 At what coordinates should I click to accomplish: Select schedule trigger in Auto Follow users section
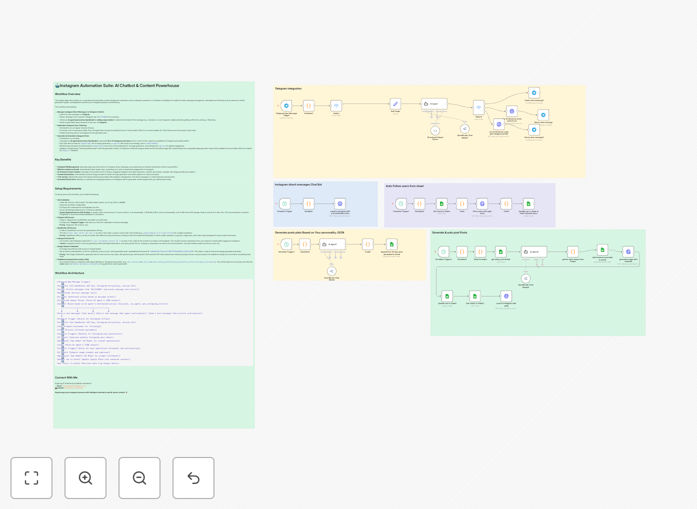pos(401,204)
